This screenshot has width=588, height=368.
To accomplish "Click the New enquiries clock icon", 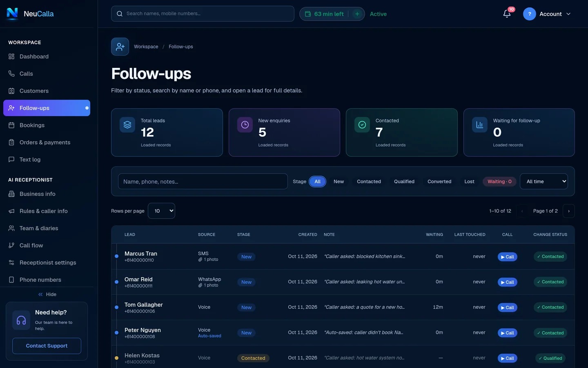I will coord(245,125).
